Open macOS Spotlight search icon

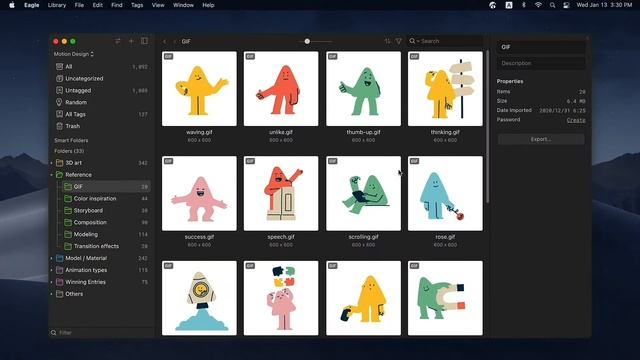552,5
